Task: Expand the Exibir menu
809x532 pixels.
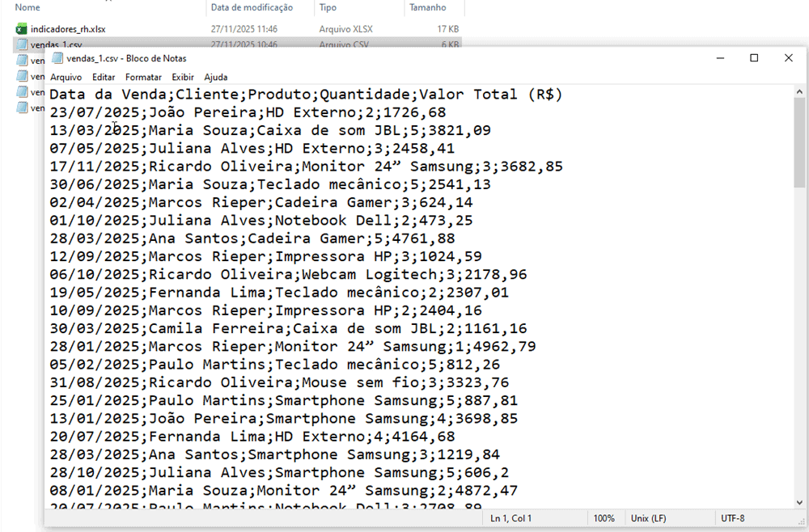Action: point(183,78)
